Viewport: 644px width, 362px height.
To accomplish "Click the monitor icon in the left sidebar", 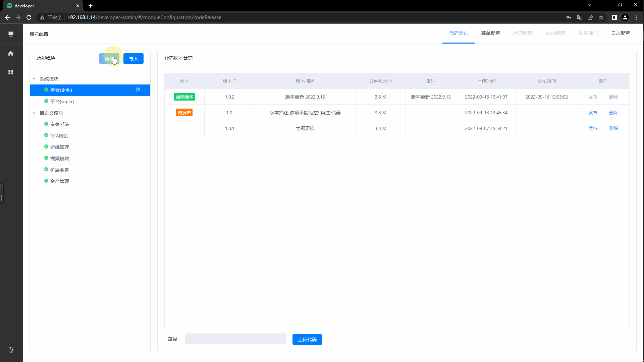I will point(11,34).
